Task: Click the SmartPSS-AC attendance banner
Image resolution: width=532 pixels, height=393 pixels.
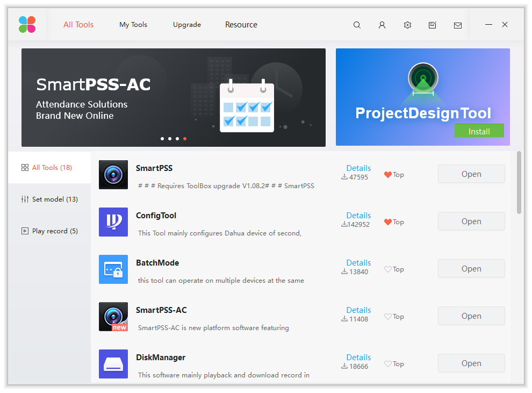Action: tap(174, 97)
